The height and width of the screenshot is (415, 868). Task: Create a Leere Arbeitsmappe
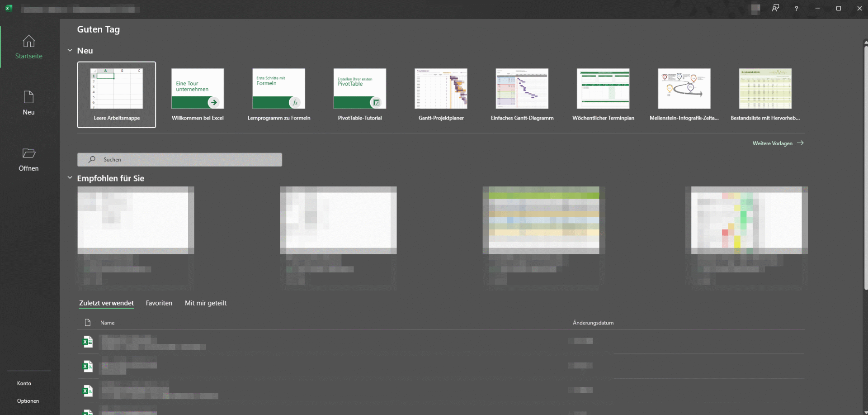[x=116, y=95]
